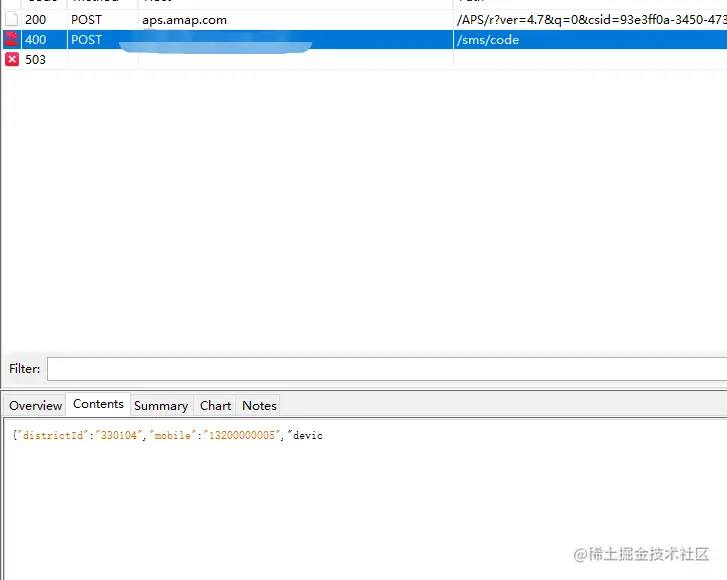The width and height of the screenshot is (727, 580).
Task: Select the 400 status code cell
Action: coord(36,39)
